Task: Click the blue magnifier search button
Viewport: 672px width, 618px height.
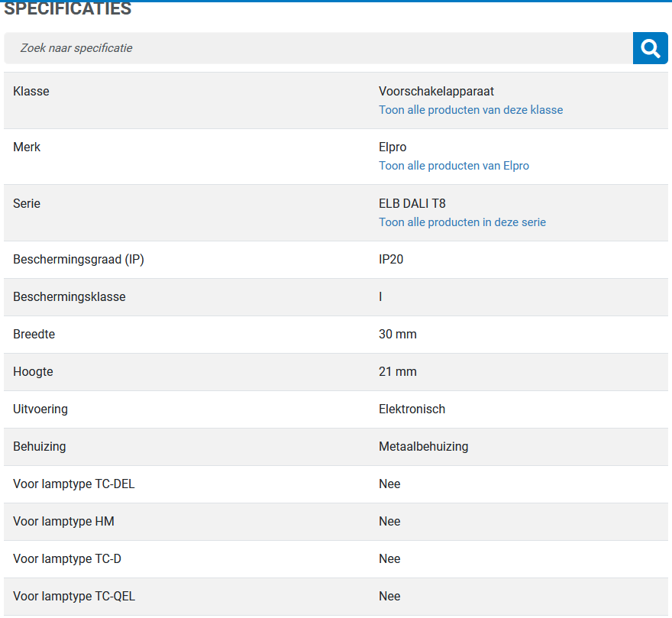Action: [650, 48]
